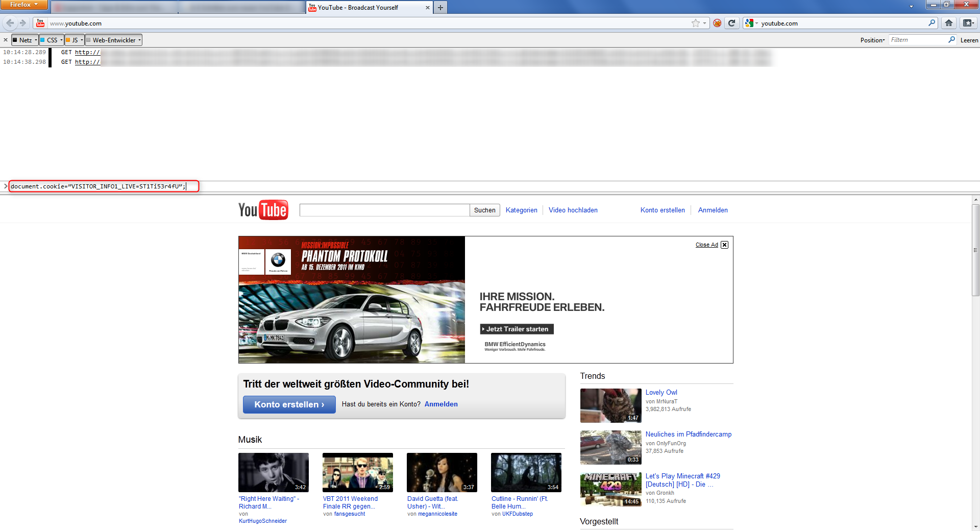
Task: Click the UKFDubstep channel link
Action: click(x=517, y=514)
